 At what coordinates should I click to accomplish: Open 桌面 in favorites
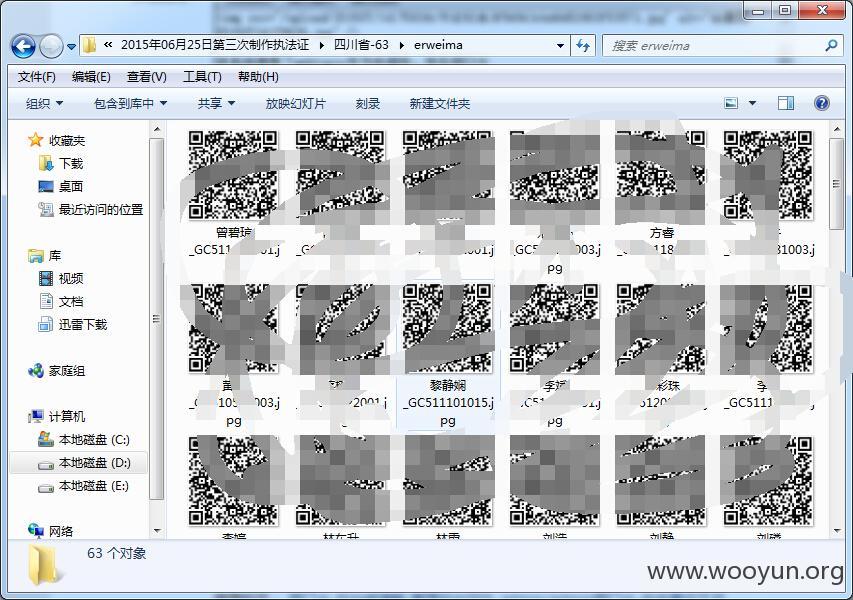click(71, 186)
